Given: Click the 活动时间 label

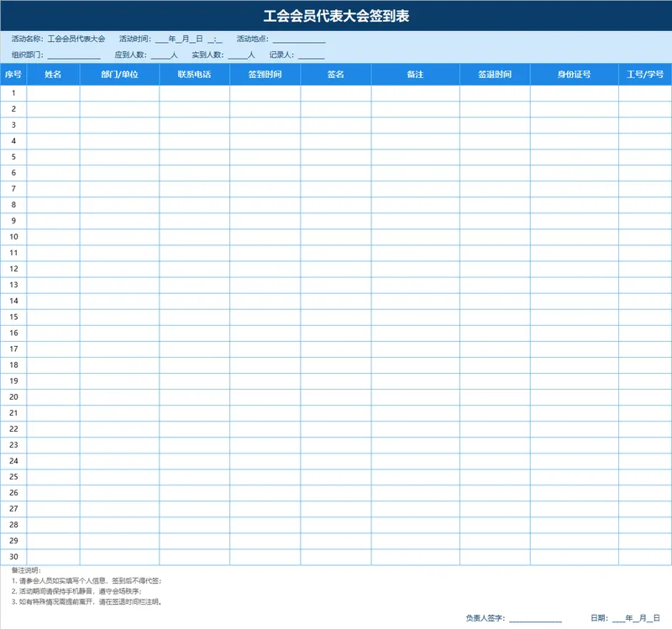Looking at the screenshot, I should (135, 39).
